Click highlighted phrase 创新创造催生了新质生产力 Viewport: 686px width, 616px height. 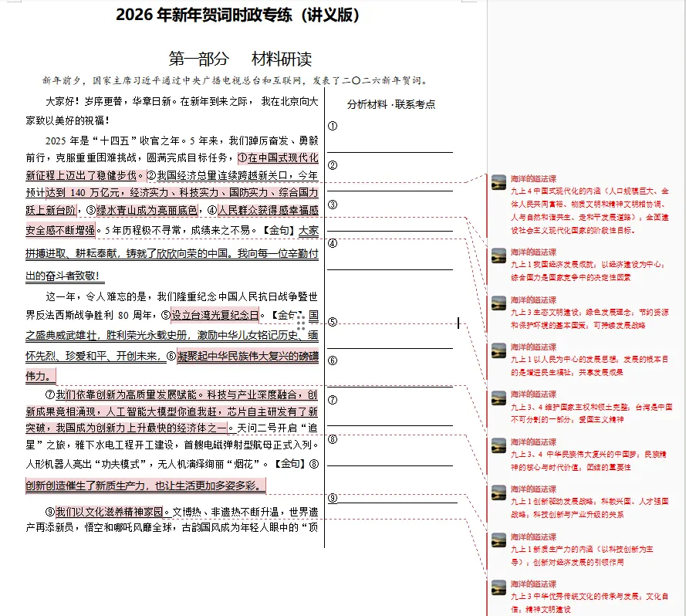point(85,486)
